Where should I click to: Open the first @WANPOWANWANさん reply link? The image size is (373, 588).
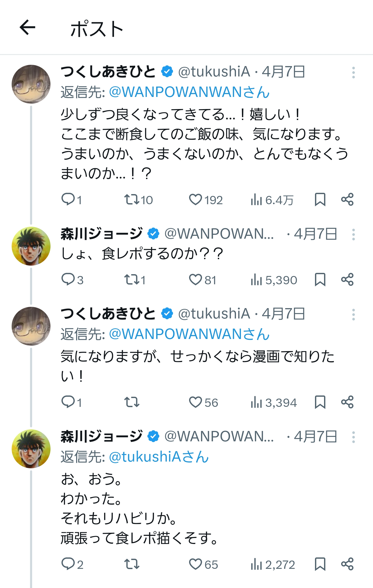point(189,92)
